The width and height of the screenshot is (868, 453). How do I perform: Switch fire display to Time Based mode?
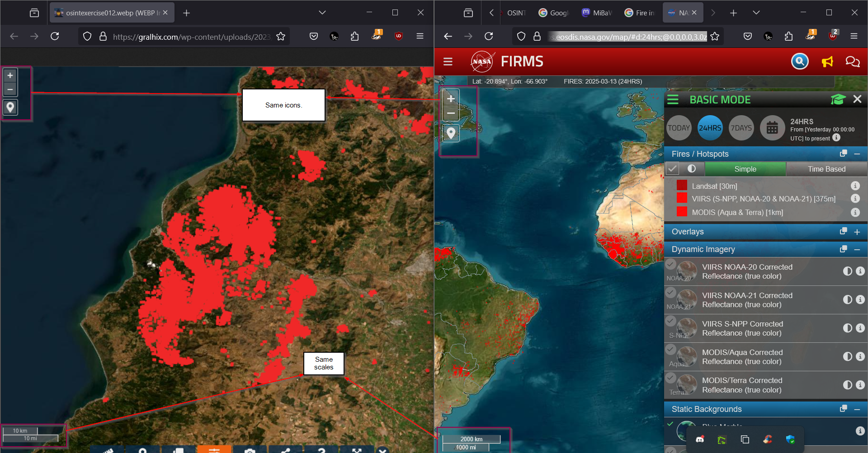click(826, 169)
